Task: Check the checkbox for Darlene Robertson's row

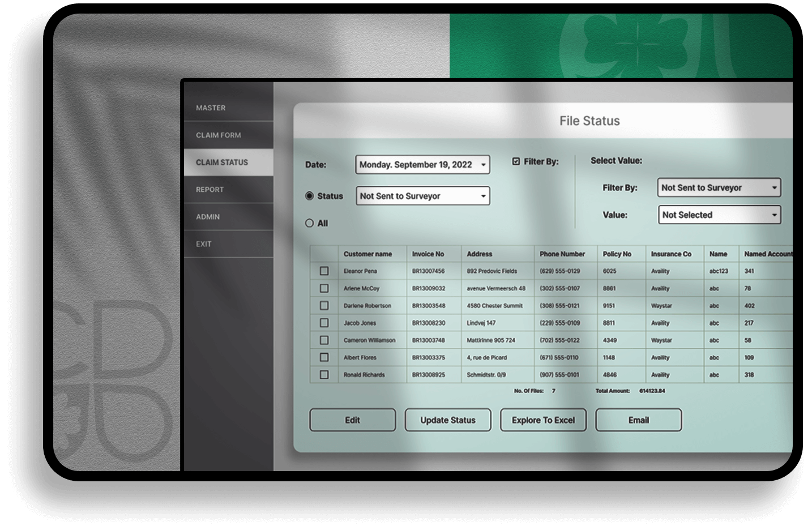Action: coord(324,306)
